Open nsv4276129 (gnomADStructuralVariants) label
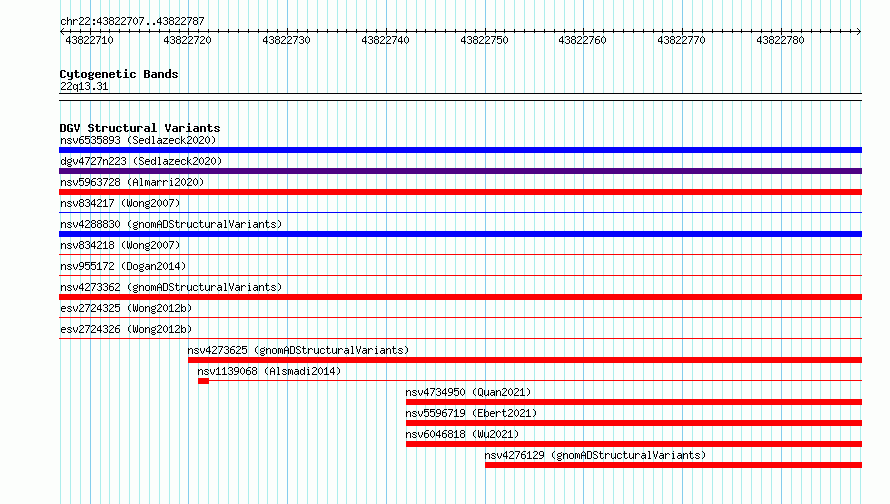The width and height of the screenshot is (890, 504). point(595,455)
